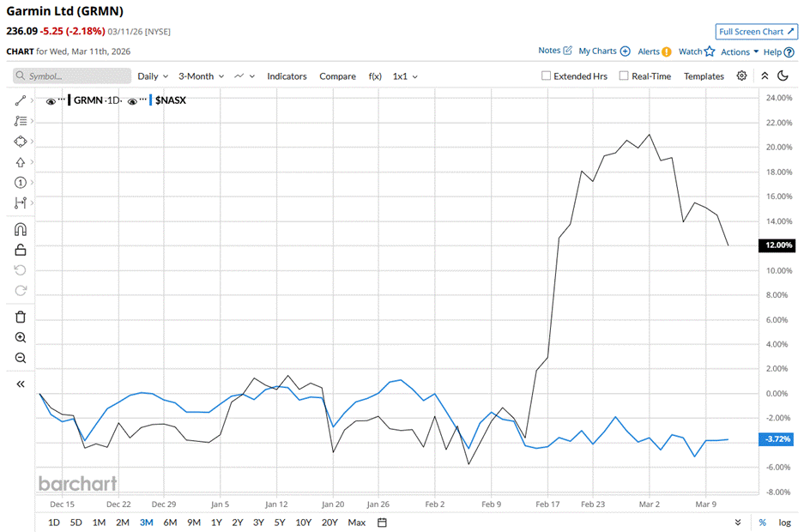
Task: Open the Indicators menu
Action: 287,76
